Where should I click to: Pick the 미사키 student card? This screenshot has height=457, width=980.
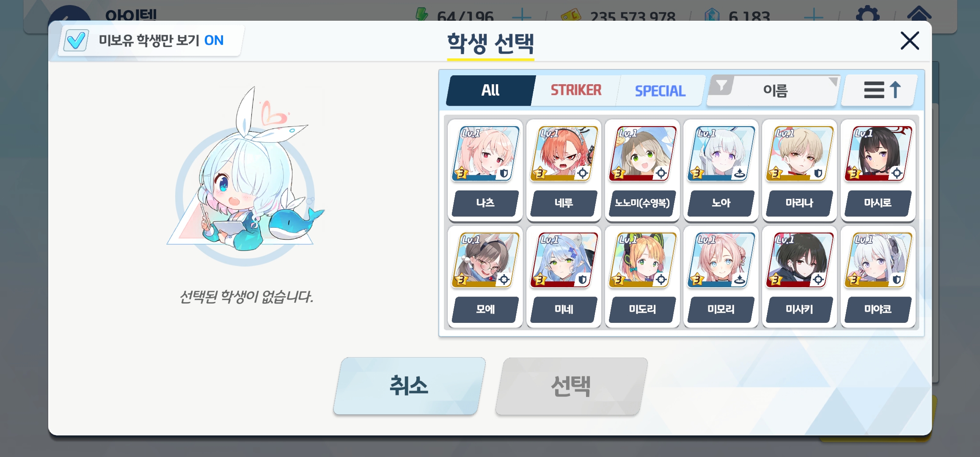pyautogui.click(x=799, y=277)
